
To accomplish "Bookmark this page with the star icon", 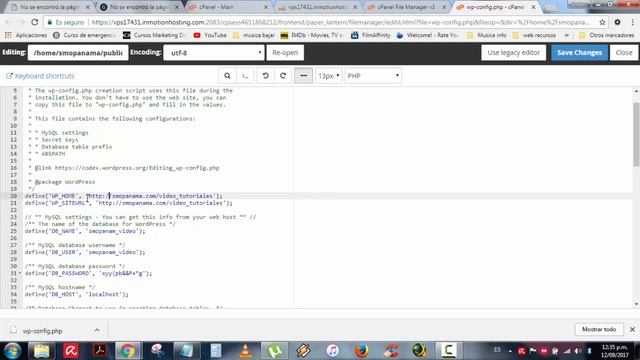I will click(602, 22).
